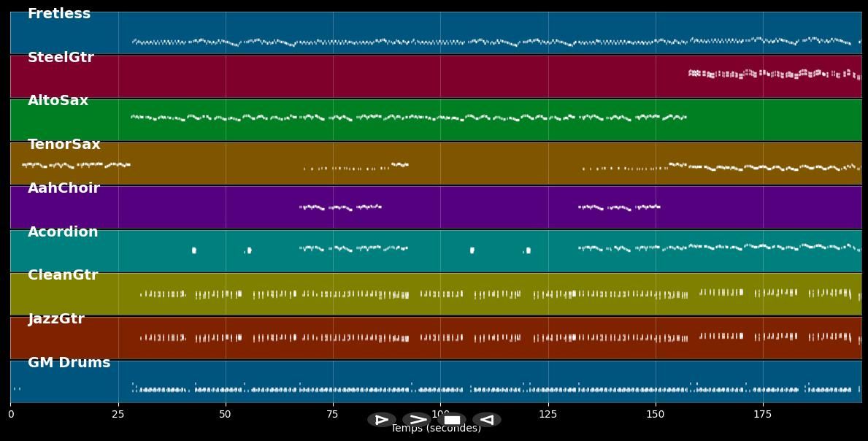This screenshot has width=868, height=441.
Task: Pick the AahChoir track label
Action: point(64,188)
